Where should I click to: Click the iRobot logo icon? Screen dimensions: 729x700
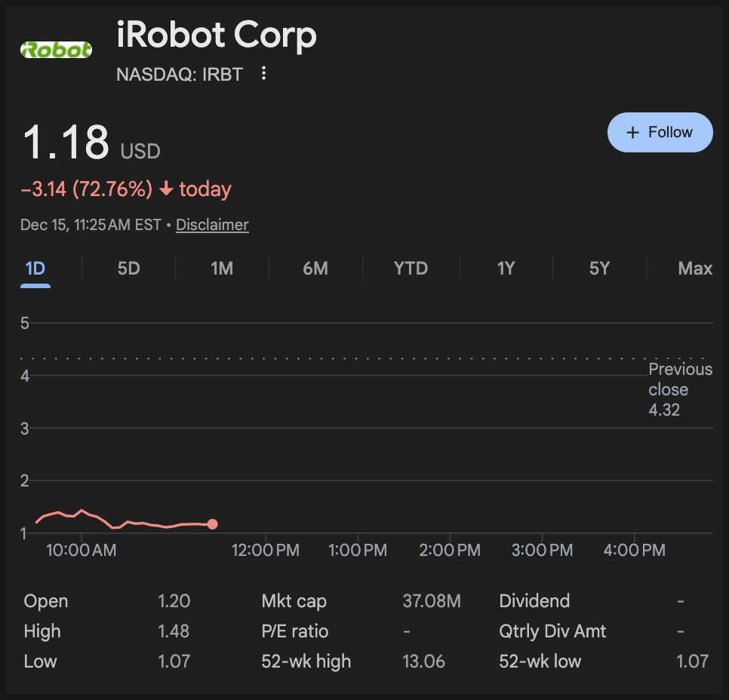click(56, 50)
